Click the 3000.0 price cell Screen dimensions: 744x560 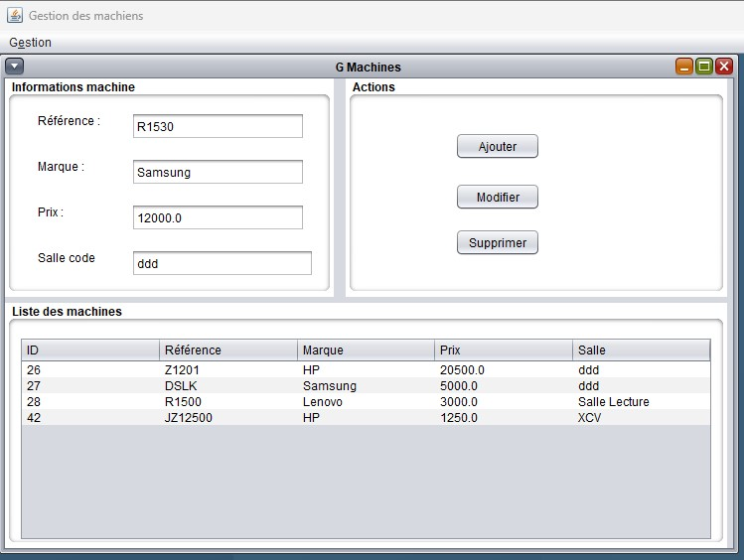504,401
